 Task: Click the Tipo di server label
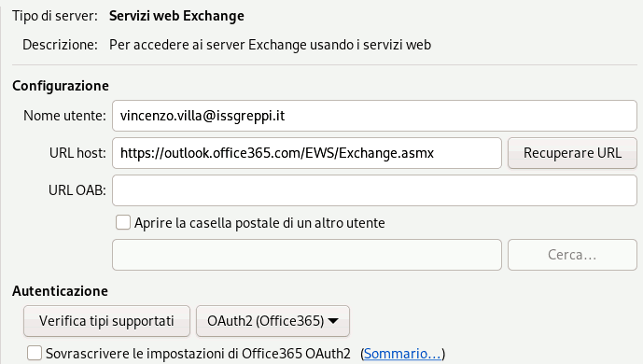(x=55, y=16)
